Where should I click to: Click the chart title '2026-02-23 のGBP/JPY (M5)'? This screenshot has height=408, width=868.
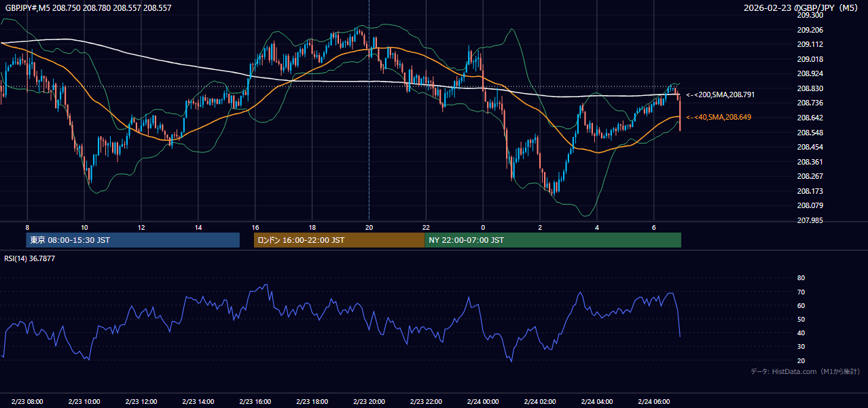click(x=802, y=8)
